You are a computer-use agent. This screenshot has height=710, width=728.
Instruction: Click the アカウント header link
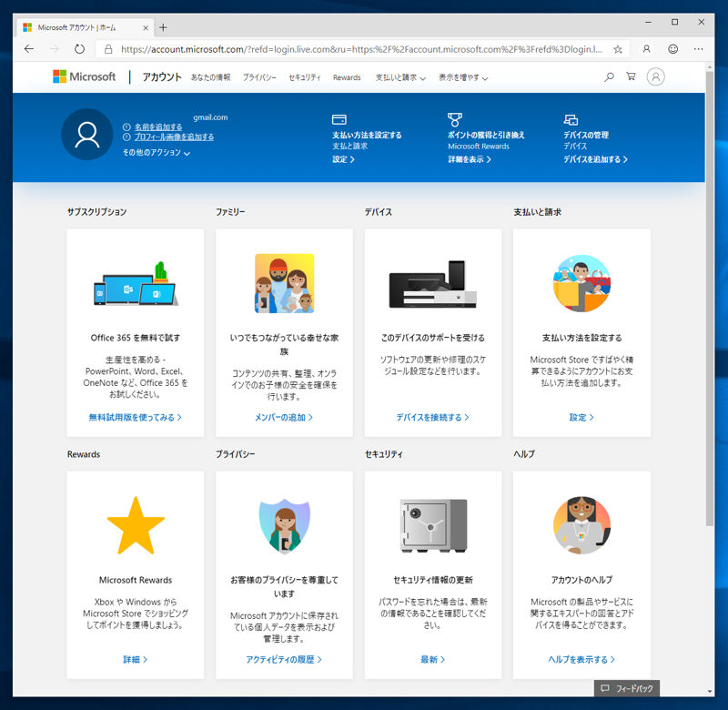pos(162,76)
